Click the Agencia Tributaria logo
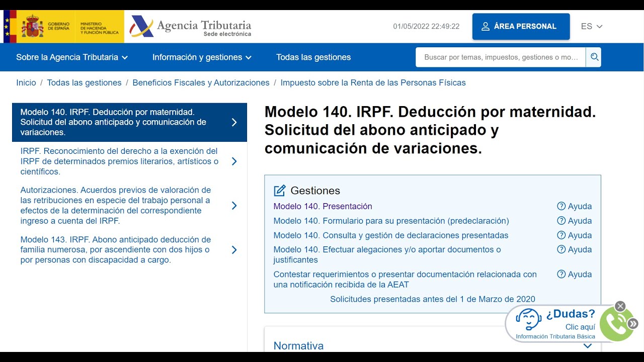 (x=191, y=25)
